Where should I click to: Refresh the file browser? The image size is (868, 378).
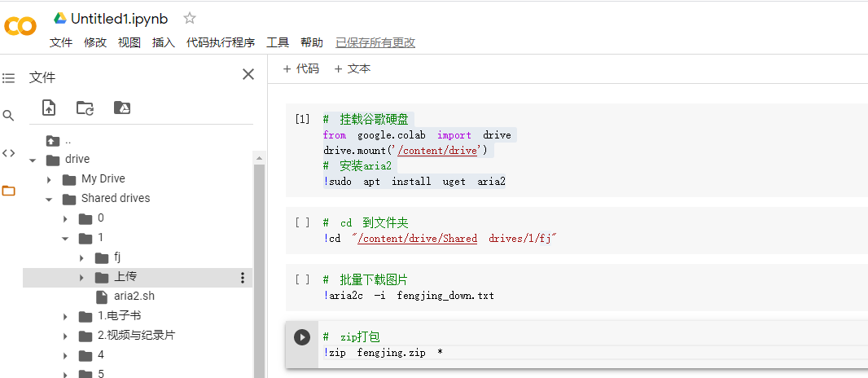[x=85, y=108]
